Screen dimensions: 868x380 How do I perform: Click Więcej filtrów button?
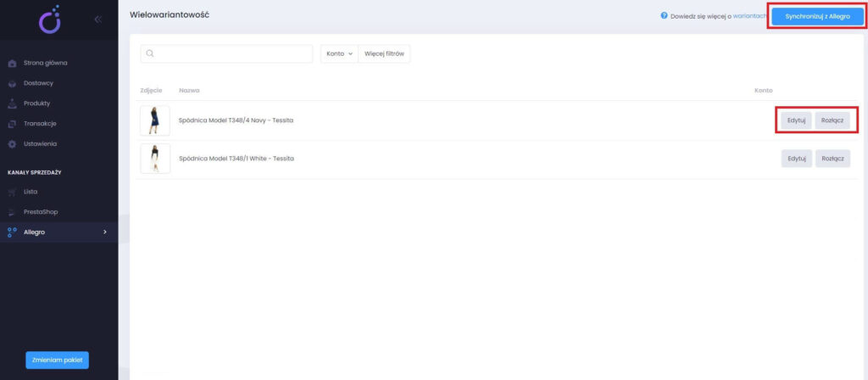(x=384, y=53)
